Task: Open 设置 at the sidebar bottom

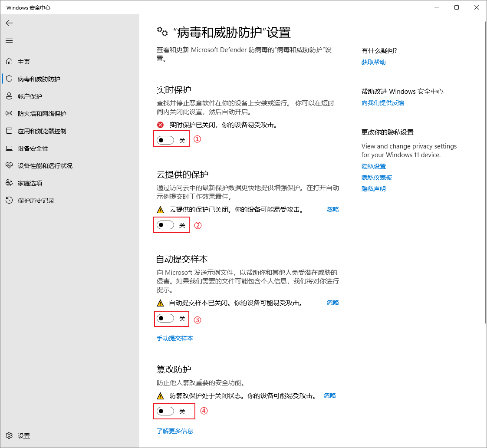Action: click(23, 436)
